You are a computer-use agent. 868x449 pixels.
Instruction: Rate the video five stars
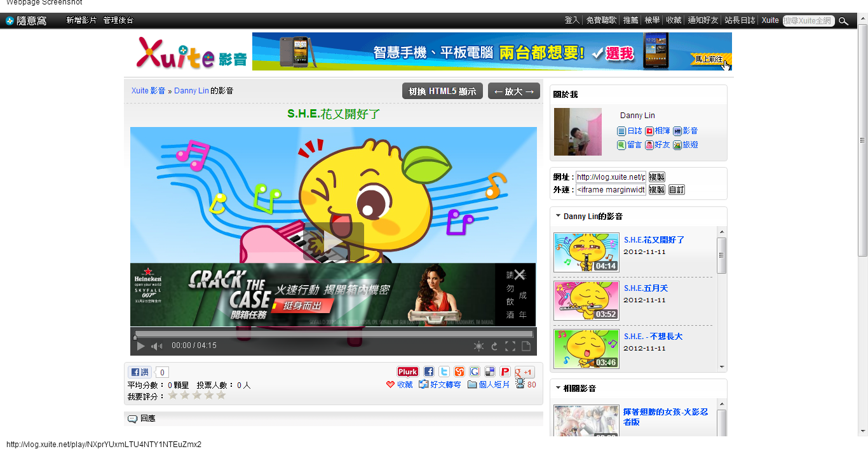[221, 395]
